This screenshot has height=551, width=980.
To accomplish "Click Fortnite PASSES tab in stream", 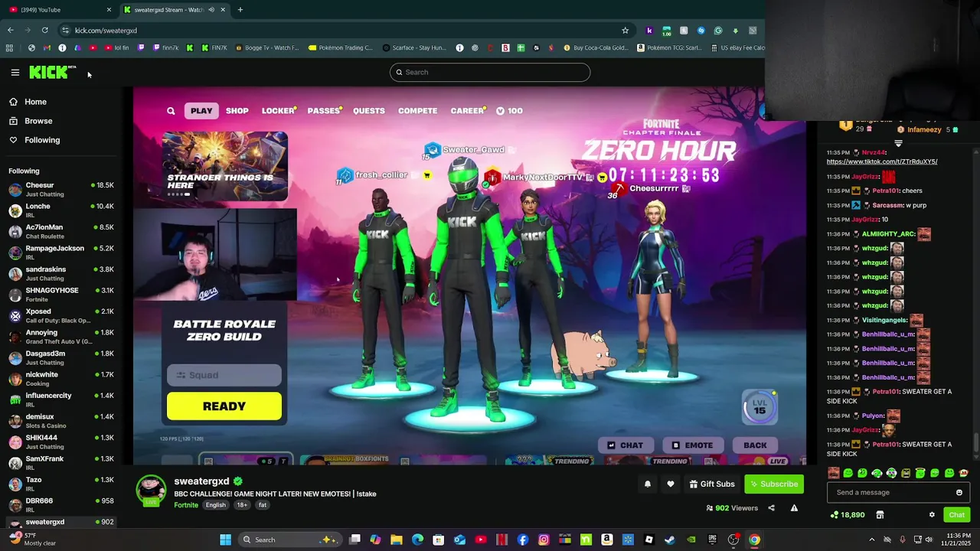I will pos(324,111).
